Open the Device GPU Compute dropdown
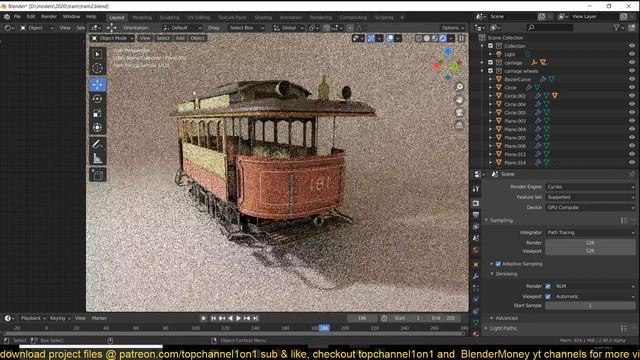Viewport: 640px width, 360px height. pos(590,207)
